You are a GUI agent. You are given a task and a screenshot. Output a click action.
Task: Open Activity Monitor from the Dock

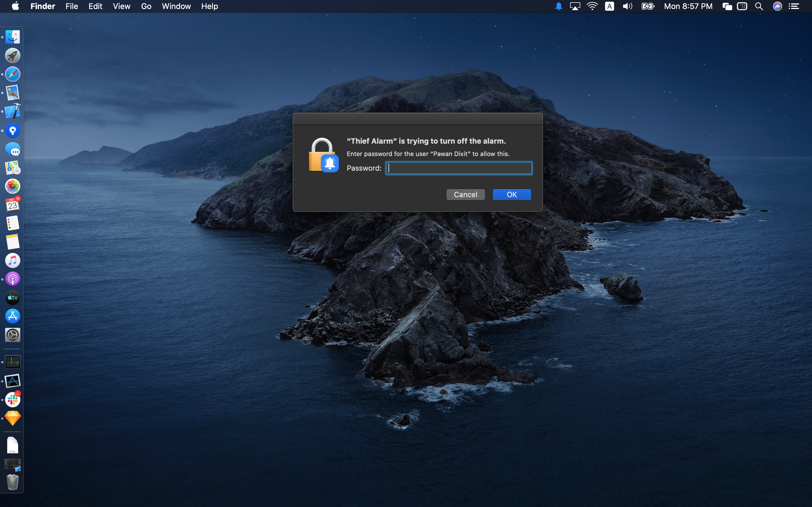click(x=12, y=361)
